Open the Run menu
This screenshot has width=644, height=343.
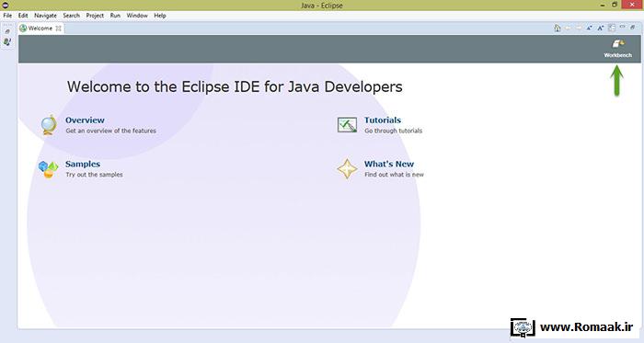115,16
